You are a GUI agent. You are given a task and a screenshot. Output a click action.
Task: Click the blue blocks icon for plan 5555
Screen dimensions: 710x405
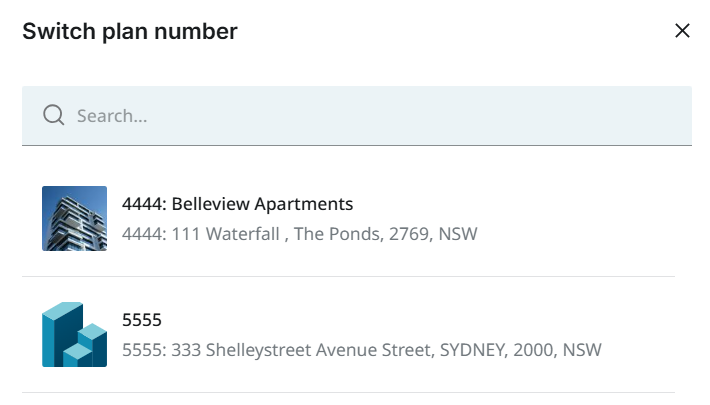[74, 334]
